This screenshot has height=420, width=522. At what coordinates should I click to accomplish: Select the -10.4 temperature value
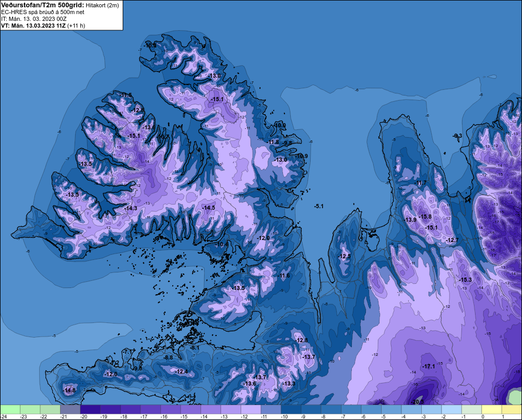(222, 244)
